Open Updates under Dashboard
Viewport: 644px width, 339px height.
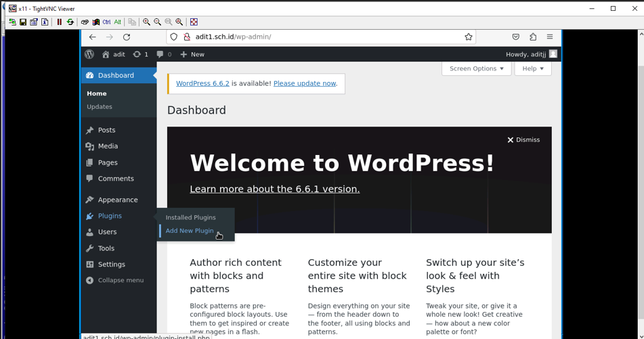coord(100,107)
